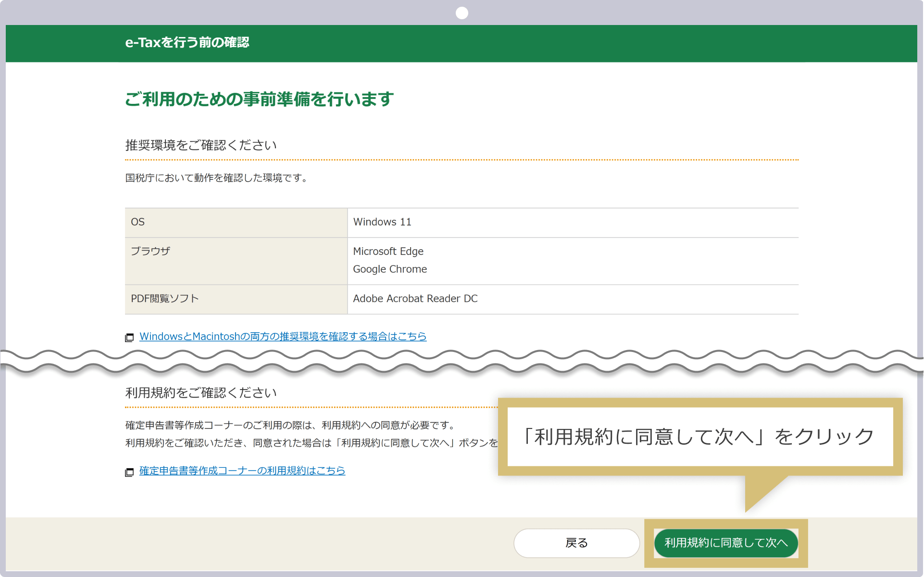The image size is (924, 577).
Task: Select the Google Chrome text
Action: click(390, 269)
